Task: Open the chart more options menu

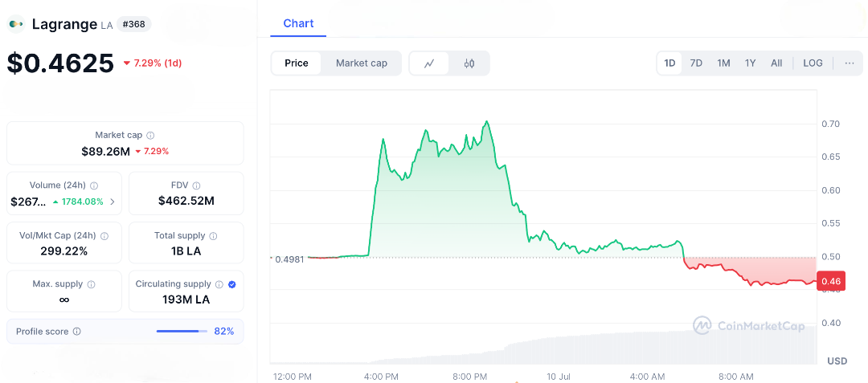Action: (x=849, y=63)
